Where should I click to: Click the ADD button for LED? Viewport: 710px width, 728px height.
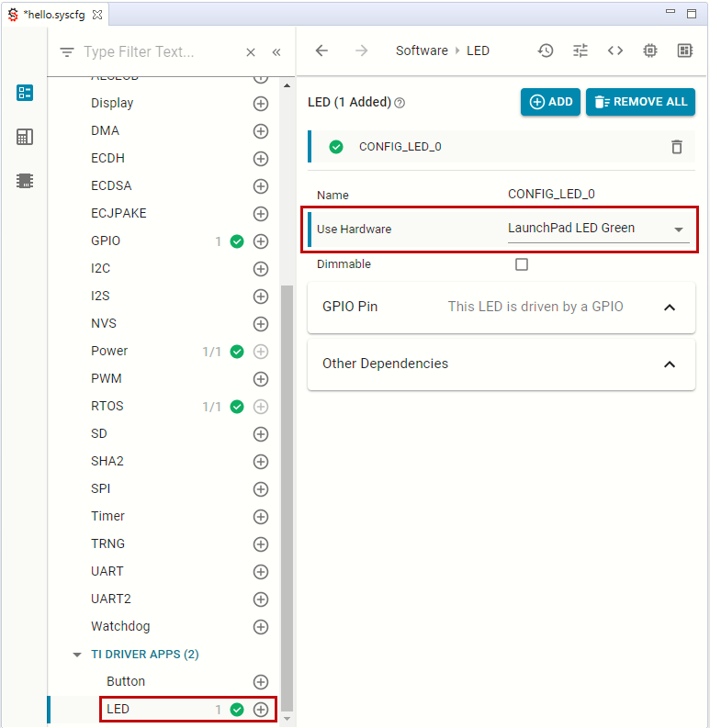pos(551,102)
